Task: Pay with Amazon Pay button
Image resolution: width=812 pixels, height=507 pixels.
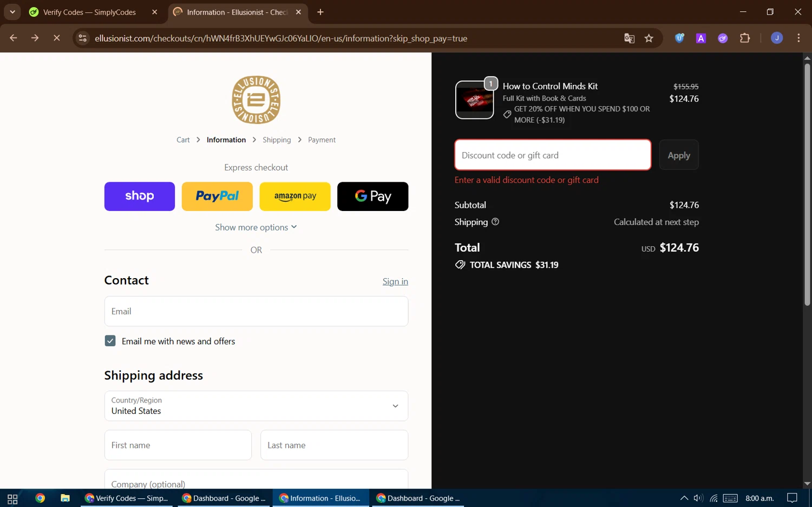Action: [295, 196]
